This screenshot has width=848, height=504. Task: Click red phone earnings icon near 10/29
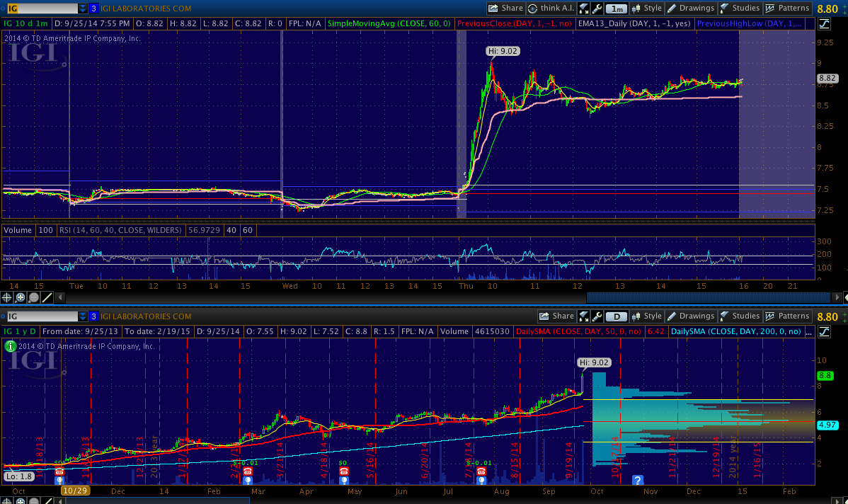[59, 471]
